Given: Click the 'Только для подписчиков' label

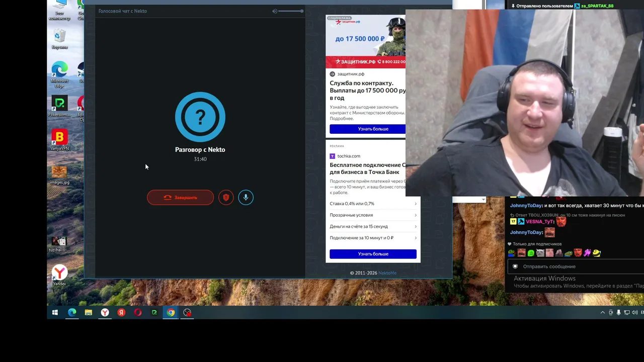Looking at the screenshot, I should [x=537, y=244].
